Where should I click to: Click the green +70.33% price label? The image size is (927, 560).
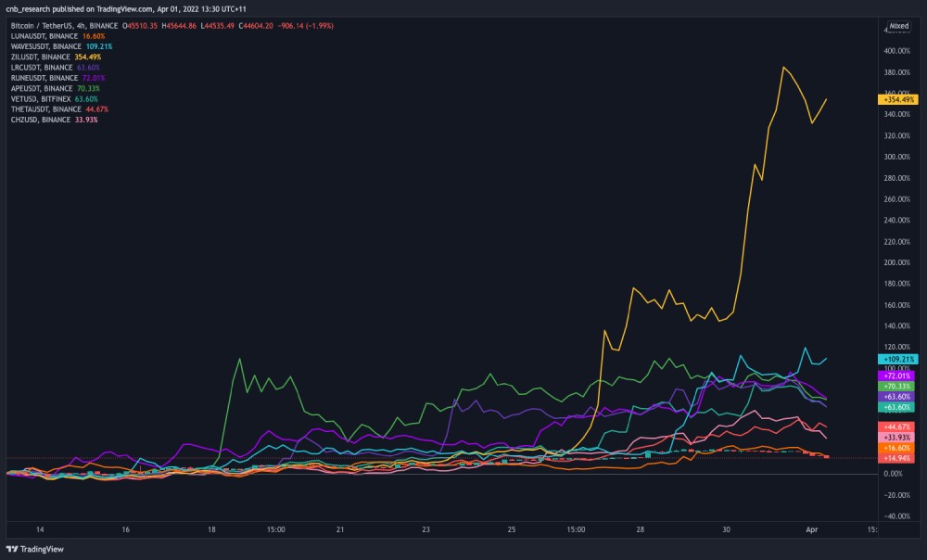(897, 386)
